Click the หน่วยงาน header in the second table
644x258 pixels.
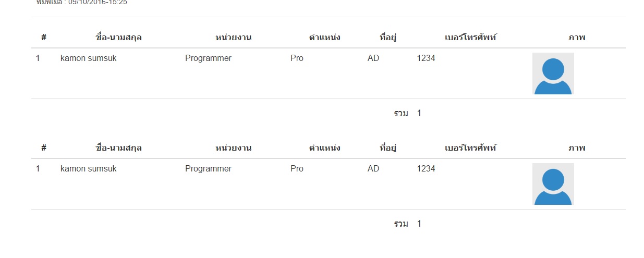pos(234,148)
